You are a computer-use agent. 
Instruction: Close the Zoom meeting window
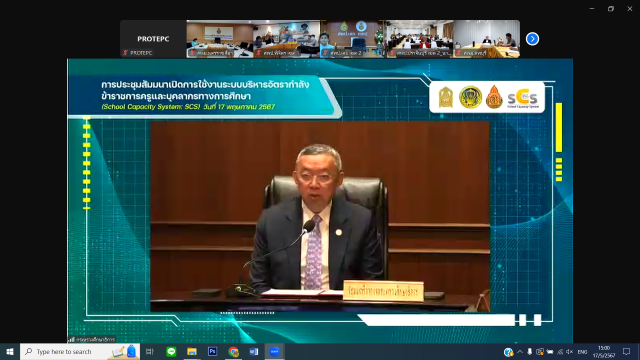click(630, 9)
